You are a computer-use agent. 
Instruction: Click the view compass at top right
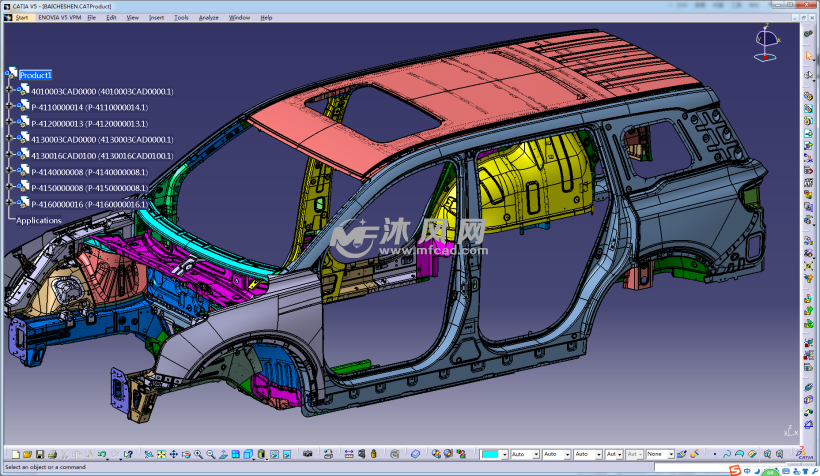tap(767, 42)
